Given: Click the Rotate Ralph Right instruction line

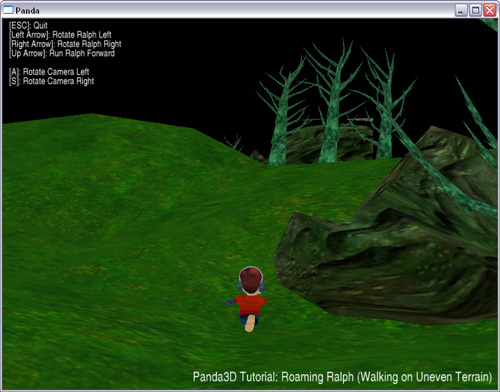Looking at the screenshot, I should click(x=65, y=44).
